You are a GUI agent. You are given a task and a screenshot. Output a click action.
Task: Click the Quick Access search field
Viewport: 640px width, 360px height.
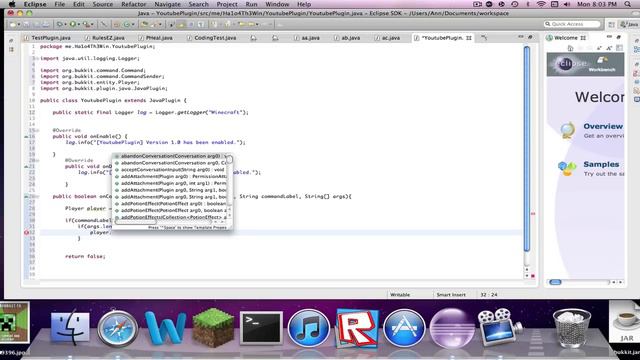pos(572,24)
